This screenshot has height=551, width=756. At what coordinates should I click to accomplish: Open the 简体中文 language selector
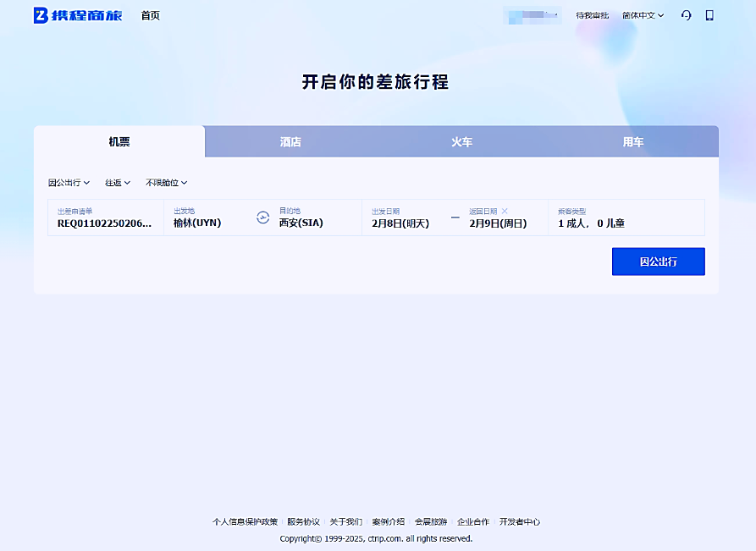[643, 15]
